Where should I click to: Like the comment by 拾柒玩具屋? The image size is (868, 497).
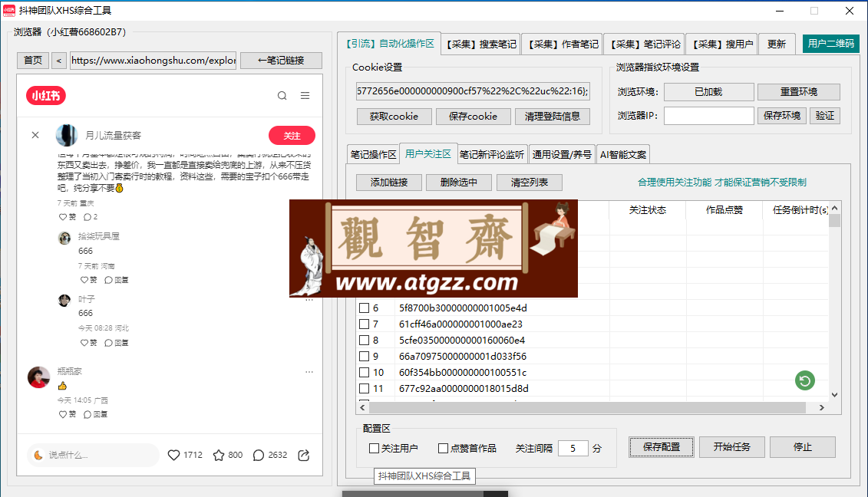[88, 280]
